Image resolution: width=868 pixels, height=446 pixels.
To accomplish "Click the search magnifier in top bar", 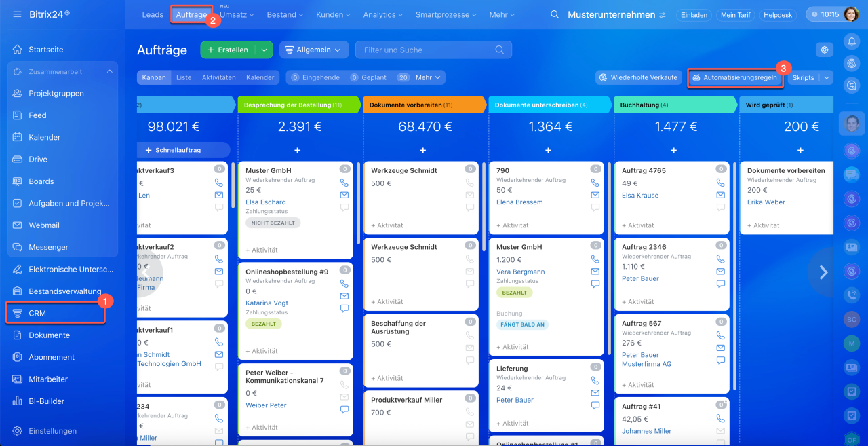I will 555,14.
